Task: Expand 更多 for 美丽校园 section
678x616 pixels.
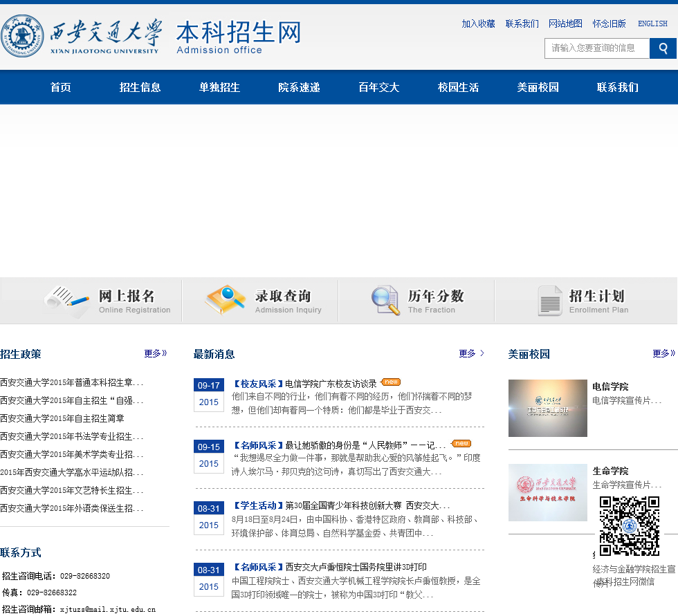Action: (x=663, y=354)
